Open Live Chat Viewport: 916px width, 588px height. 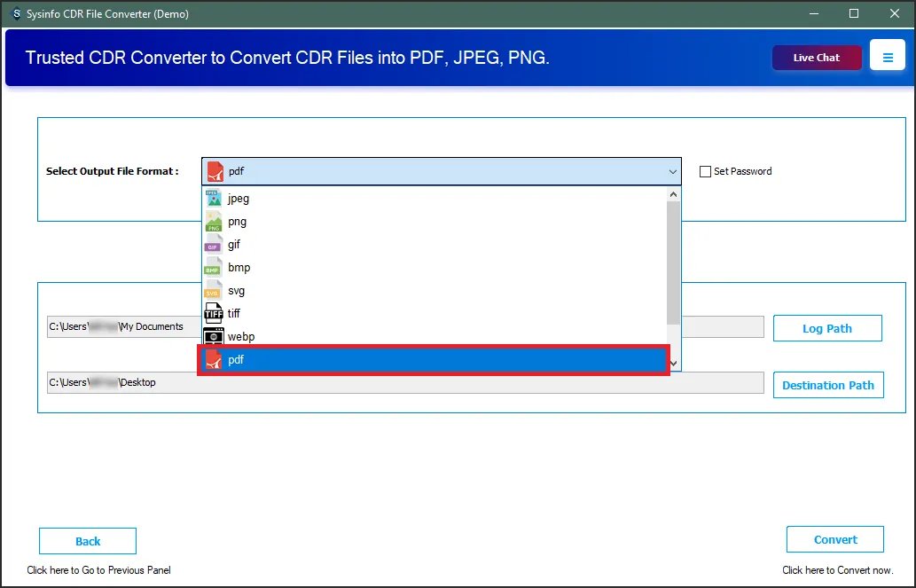pos(817,58)
